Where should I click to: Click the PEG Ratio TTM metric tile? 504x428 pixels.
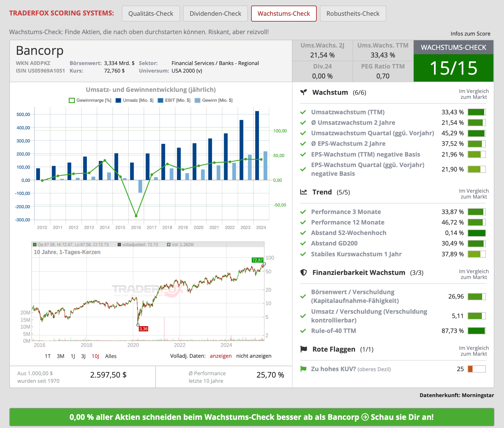383,71
